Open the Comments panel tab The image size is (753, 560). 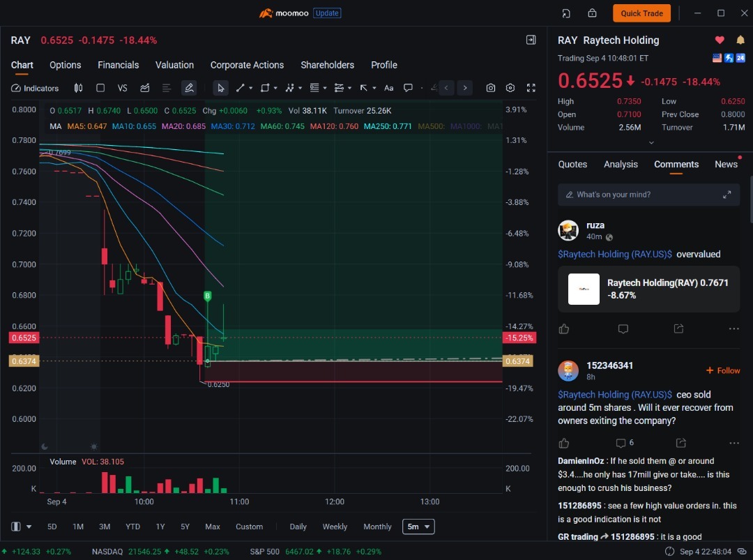coord(676,165)
